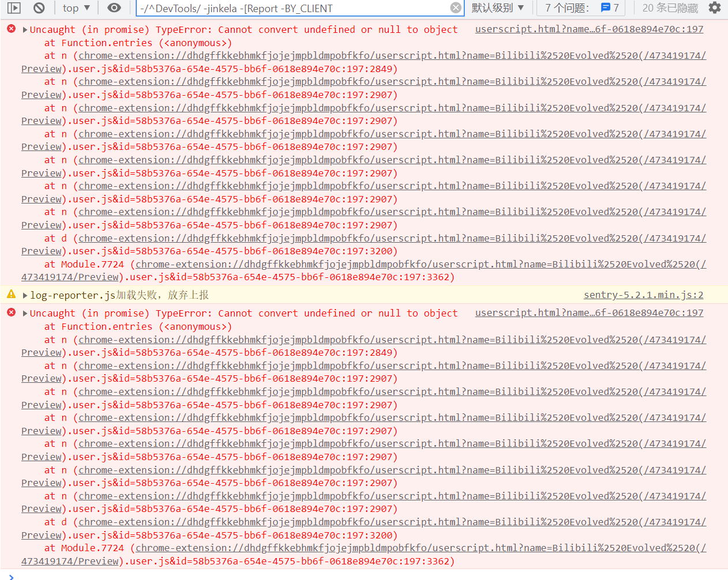728x580 pixels.
Task: Click 'at Function.entries (<anonymous>)' in the first error
Action: 138,43
